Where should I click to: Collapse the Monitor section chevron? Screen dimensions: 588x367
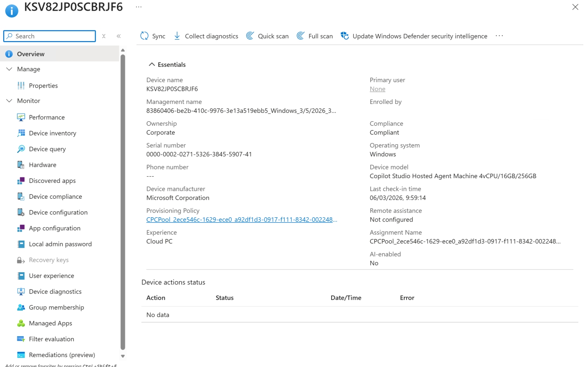[x=9, y=101]
